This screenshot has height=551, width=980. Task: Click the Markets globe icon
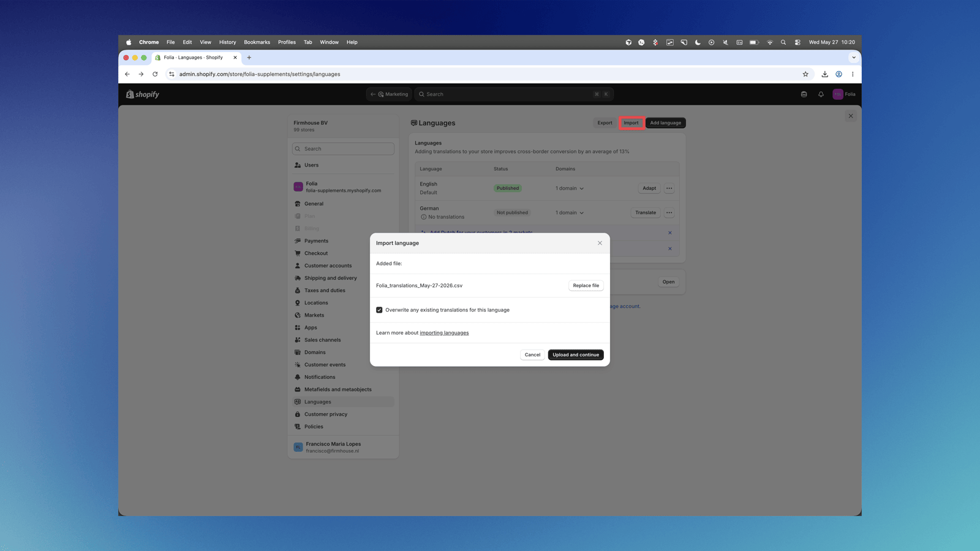pos(298,315)
